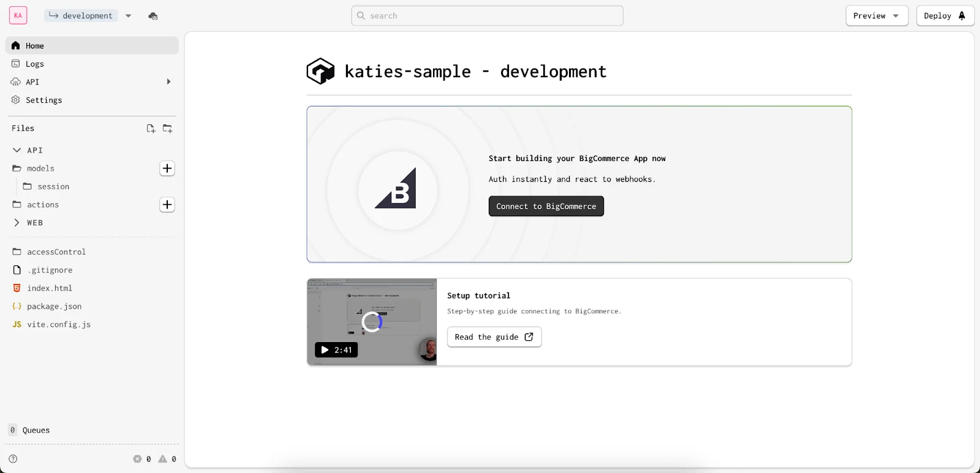Click the KA avatar icon
The height and width of the screenshot is (473, 980).
18,15
